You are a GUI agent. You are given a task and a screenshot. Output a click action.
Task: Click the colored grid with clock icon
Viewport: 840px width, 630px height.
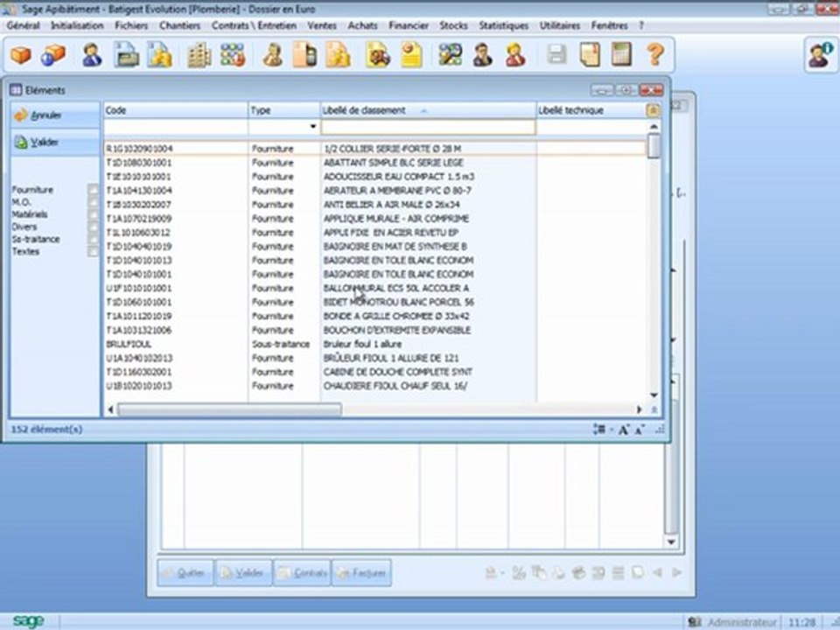233,54
